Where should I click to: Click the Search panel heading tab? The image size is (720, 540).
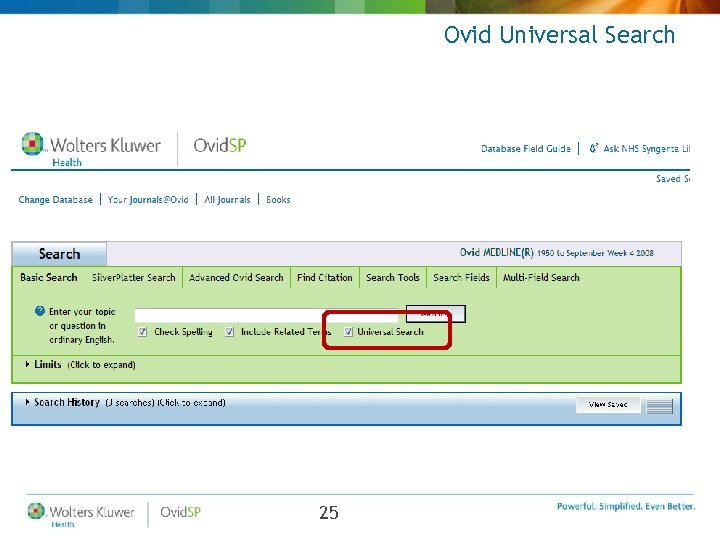(x=59, y=254)
